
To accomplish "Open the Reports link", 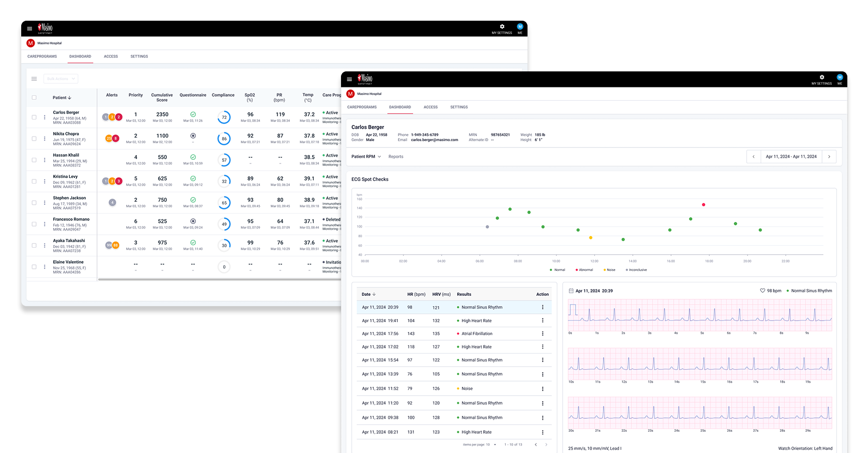I will (396, 157).
